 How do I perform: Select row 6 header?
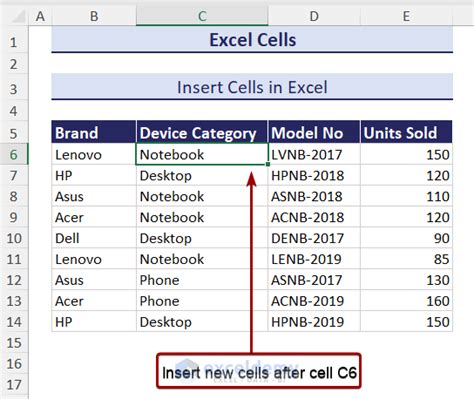point(14,154)
